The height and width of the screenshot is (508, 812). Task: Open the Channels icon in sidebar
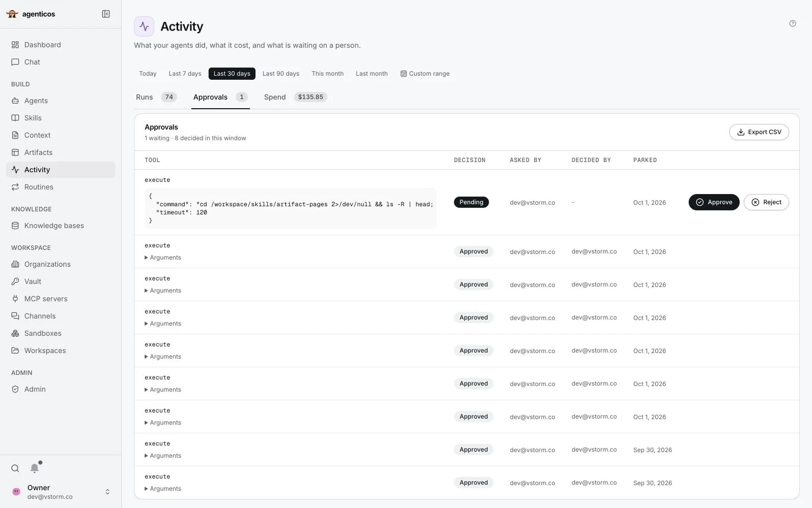15,316
